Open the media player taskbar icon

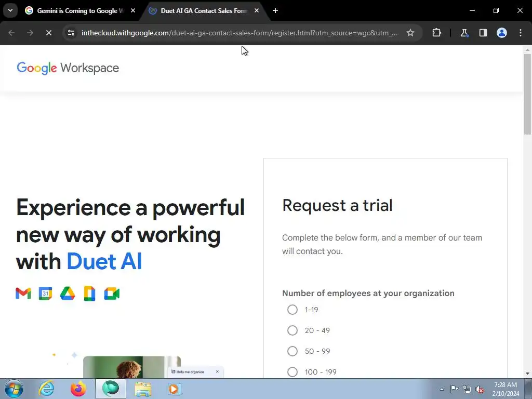(175, 389)
